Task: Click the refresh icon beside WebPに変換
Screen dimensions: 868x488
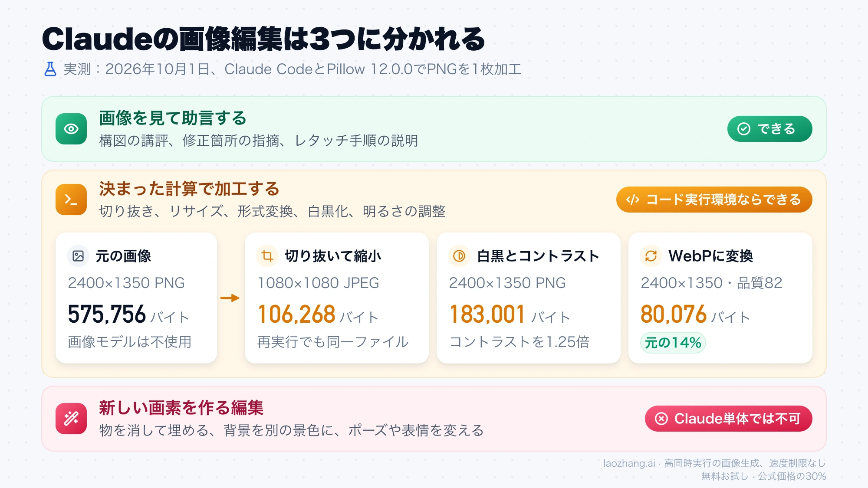Action: click(x=651, y=256)
